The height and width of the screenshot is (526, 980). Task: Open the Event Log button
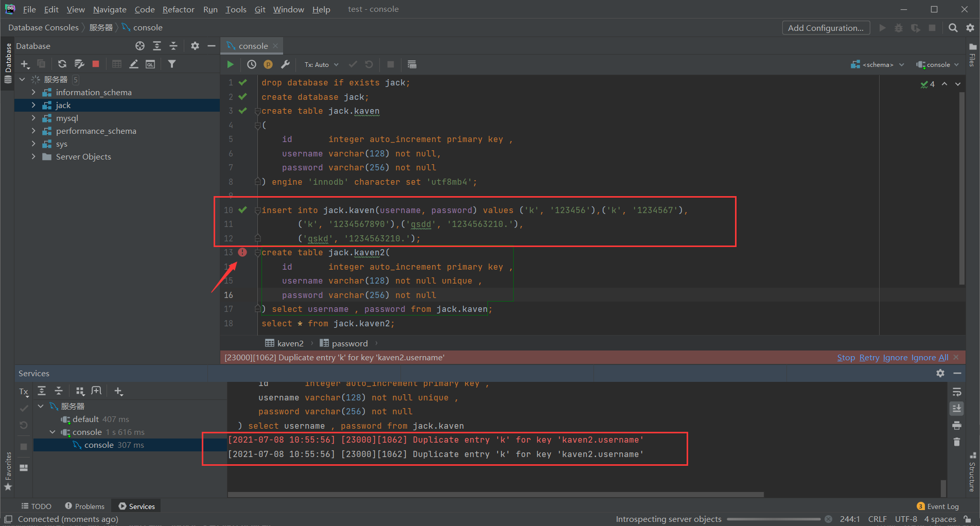[938, 506]
